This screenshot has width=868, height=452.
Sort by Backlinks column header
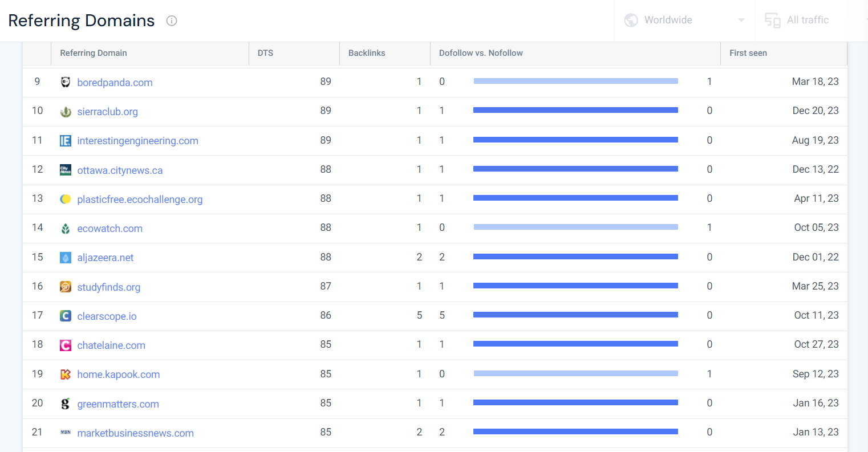pos(367,53)
